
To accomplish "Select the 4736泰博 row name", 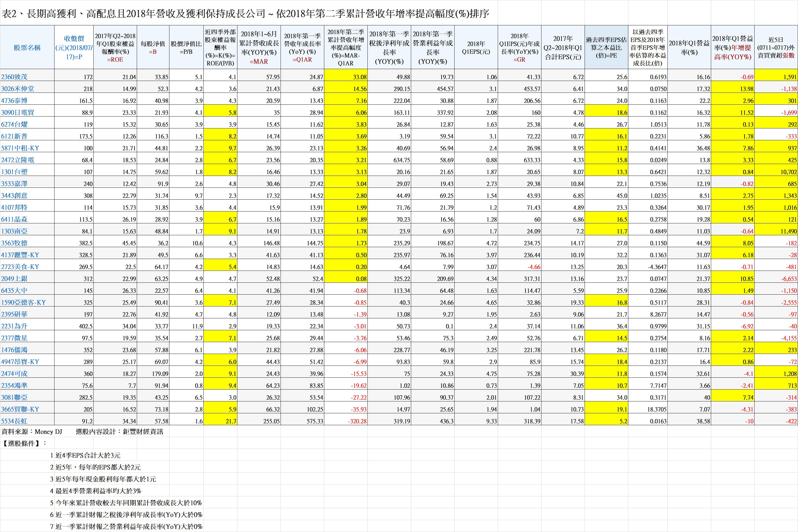I will [14, 101].
